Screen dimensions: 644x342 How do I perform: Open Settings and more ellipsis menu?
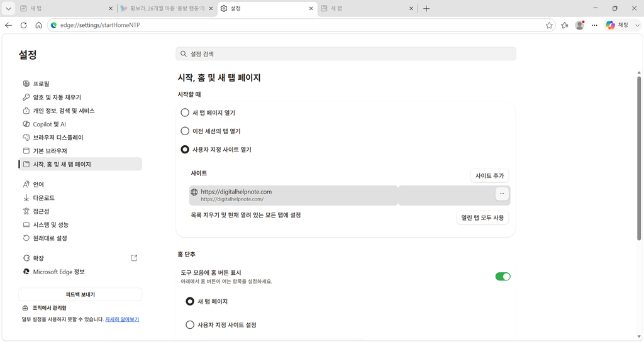tap(594, 25)
